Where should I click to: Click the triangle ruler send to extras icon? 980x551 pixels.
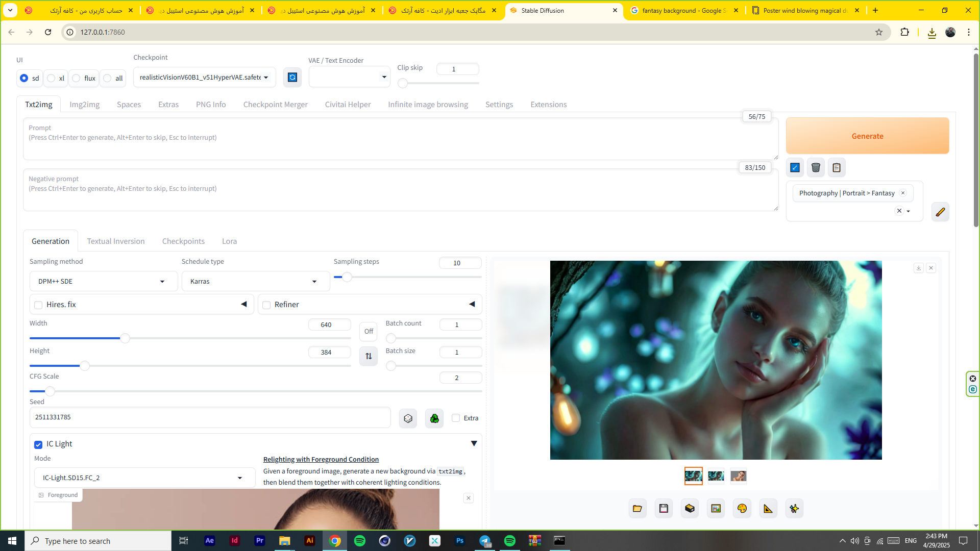coord(768,508)
